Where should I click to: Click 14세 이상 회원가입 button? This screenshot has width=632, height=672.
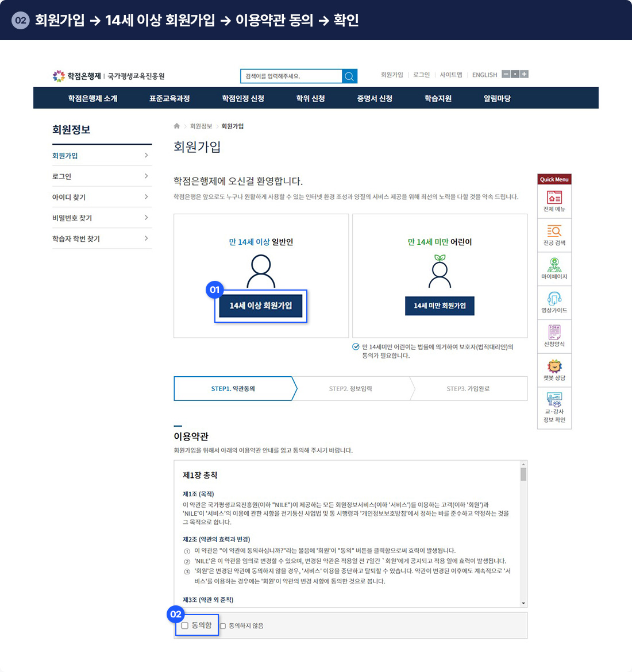[261, 306]
